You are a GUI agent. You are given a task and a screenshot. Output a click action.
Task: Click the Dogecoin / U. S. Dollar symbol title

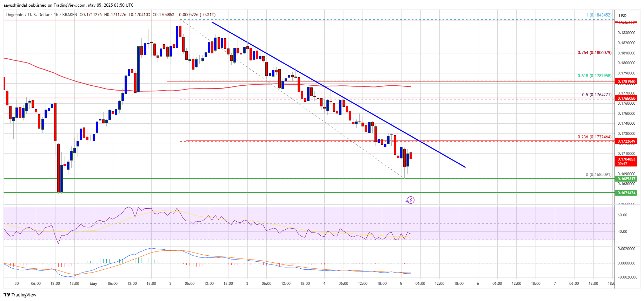(x=28, y=15)
